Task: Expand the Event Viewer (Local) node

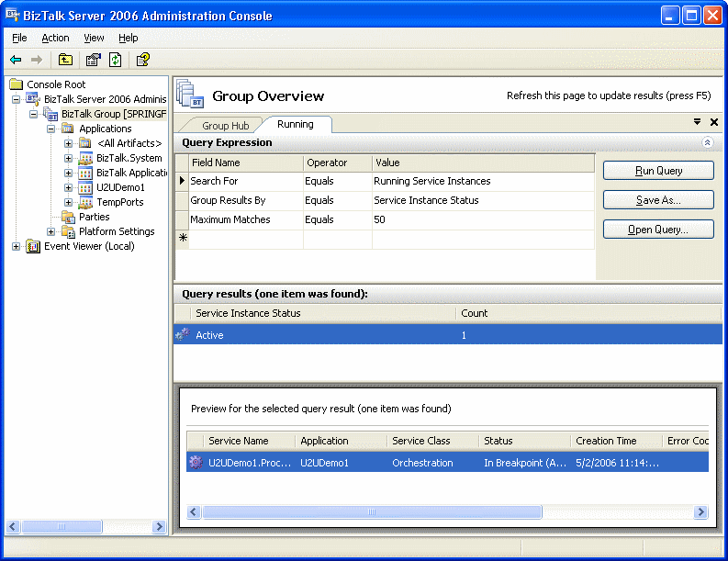Action: (16, 246)
